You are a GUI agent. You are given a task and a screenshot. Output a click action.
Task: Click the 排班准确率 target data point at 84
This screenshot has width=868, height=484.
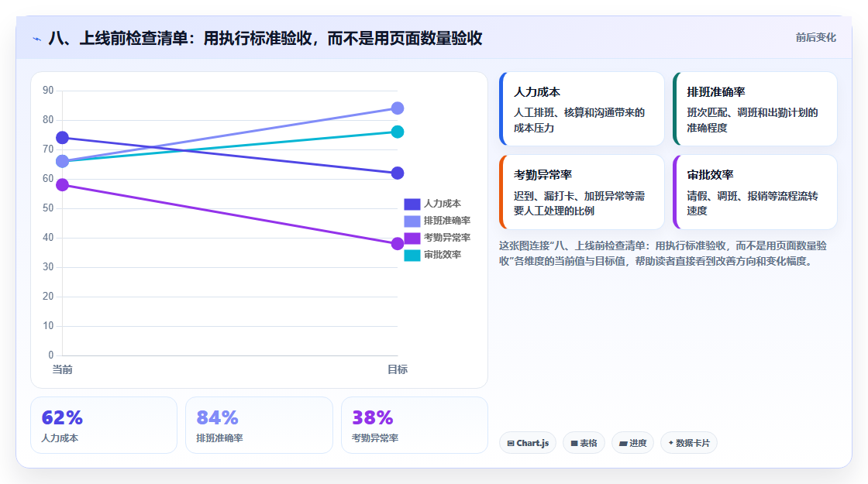pyautogui.click(x=398, y=108)
